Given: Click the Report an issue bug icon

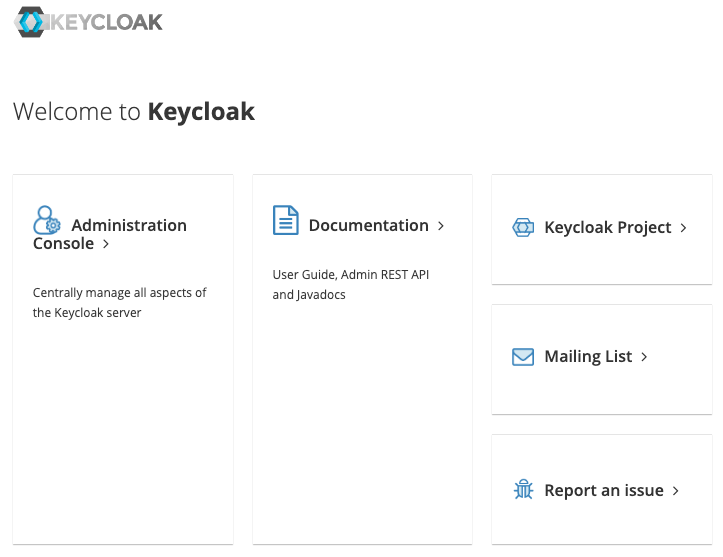Looking at the screenshot, I should click(x=523, y=489).
